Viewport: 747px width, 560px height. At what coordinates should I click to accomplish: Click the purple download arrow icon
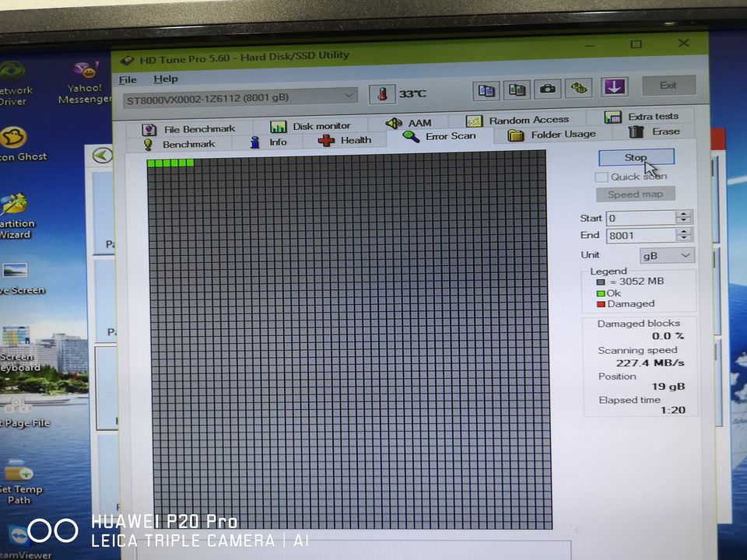click(615, 86)
